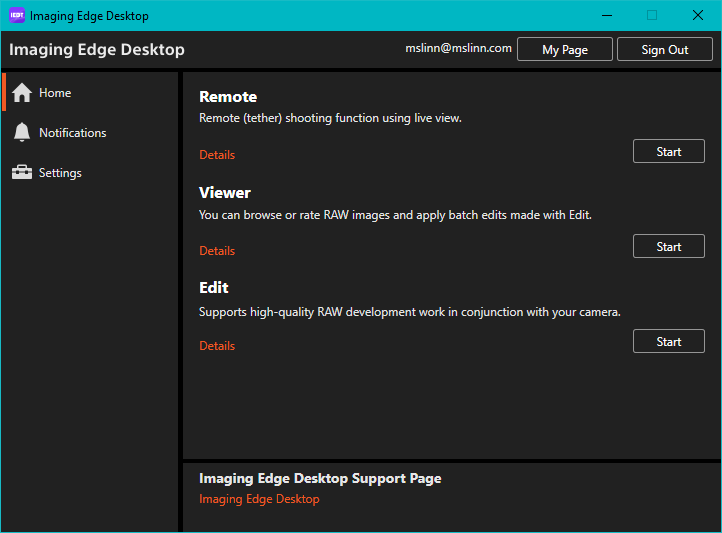Image resolution: width=722 pixels, height=533 pixels.
Task: Close the Imaging Edge Desktop window
Action: (x=698, y=15)
